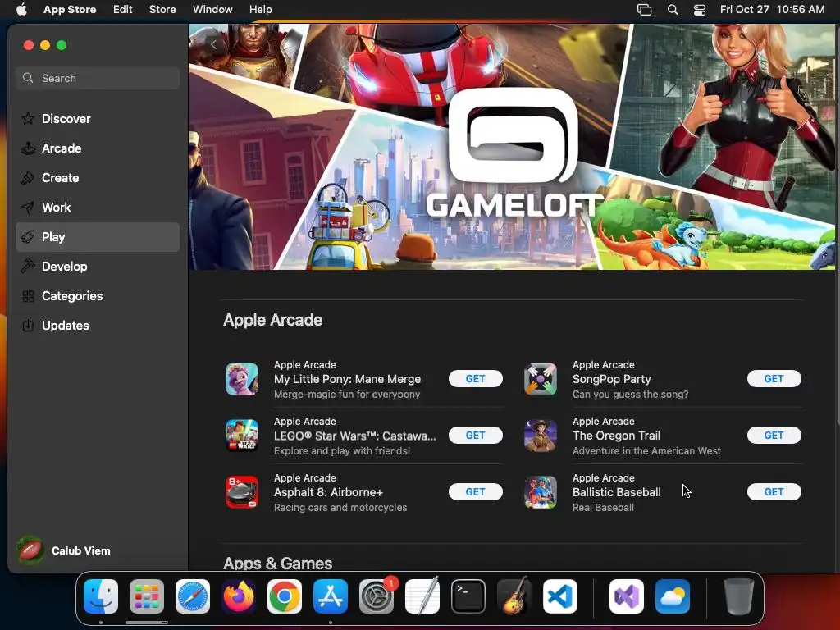Get The Oregon Trail

point(774,436)
